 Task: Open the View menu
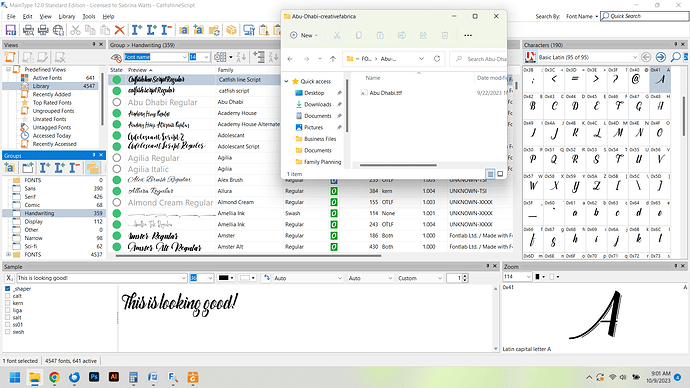click(x=45, y=16)
